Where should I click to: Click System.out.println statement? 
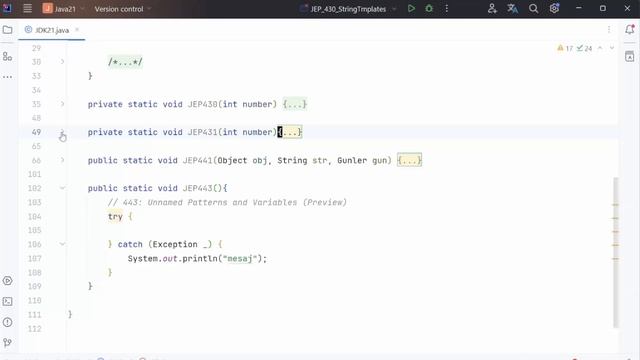tap(197, 258)
